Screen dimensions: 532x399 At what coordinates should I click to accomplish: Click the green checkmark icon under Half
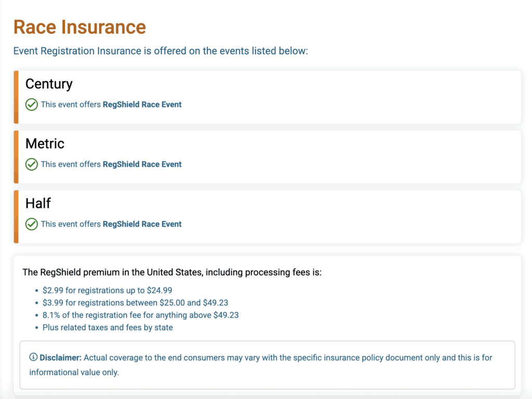pyautogui.click(x=32, y=224)
